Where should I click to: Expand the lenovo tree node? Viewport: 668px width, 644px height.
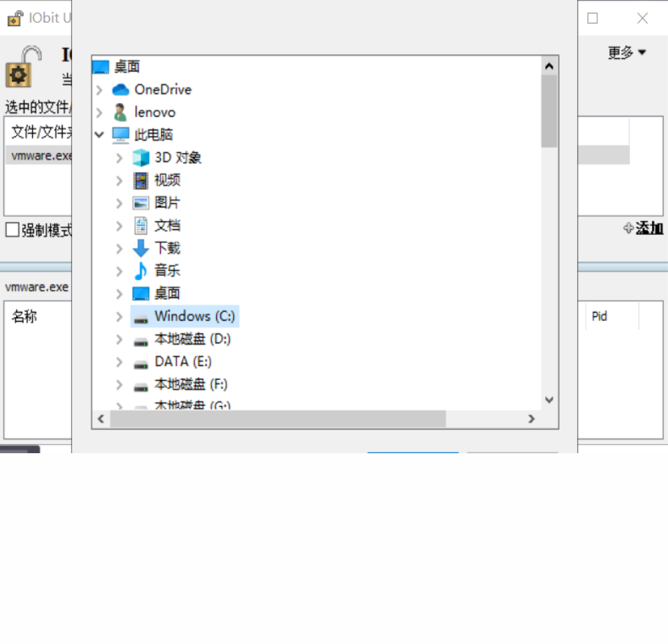click(x=99, y=113)
